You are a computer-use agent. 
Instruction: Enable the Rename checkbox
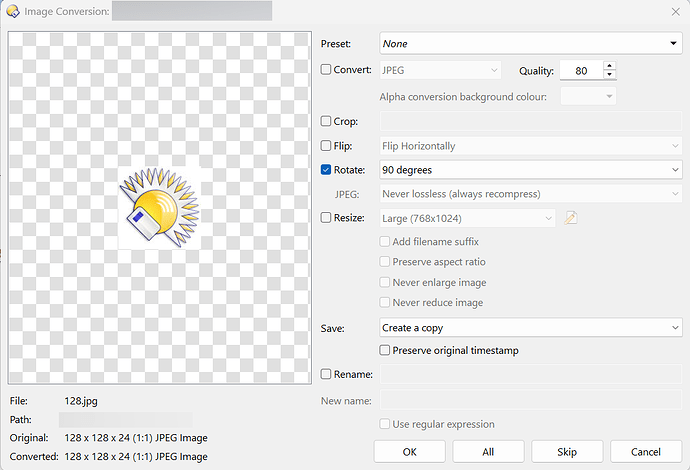(326, 374)
